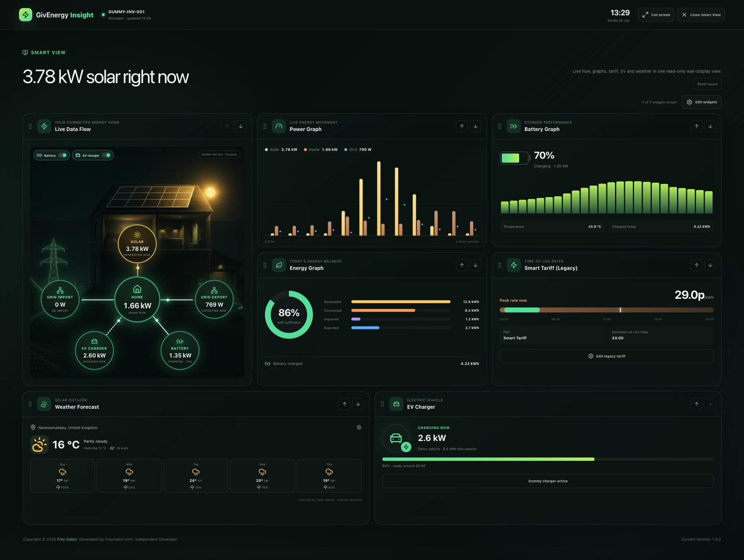744x560 pixels.
Task: Click the EV Charger car header icon
Action: click(396, 404)
